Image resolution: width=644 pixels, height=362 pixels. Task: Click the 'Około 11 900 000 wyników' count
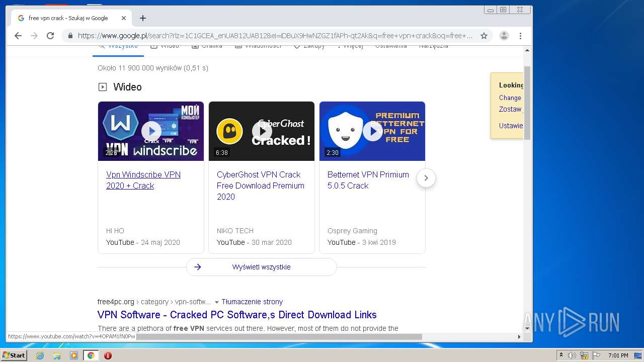(x=153, y=68)
